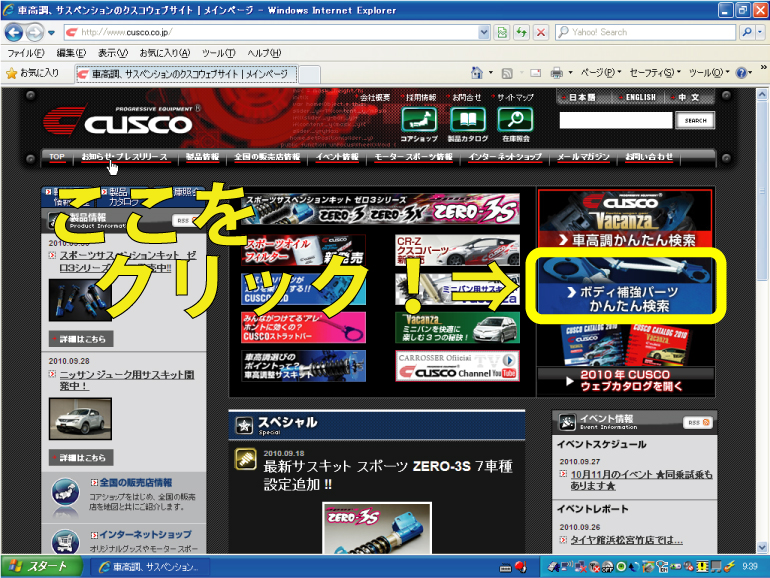Switch site language to ENGLISH
The height and width of the screenshot is (578, 770).
[641, 98]
